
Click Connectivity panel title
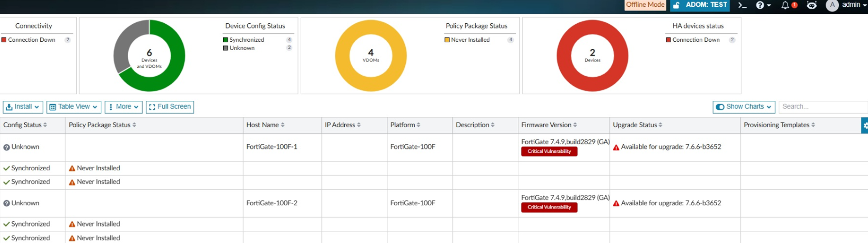[x=33, y=26]
